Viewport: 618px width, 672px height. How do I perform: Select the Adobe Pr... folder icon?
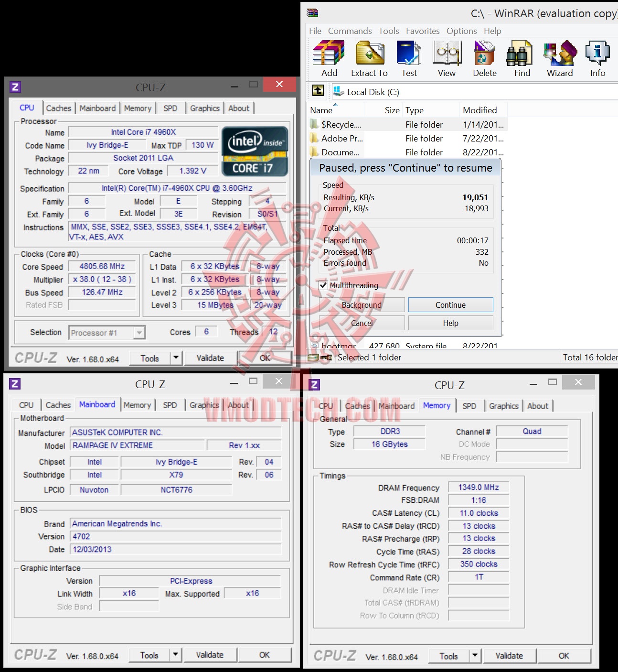coord(314,138)
